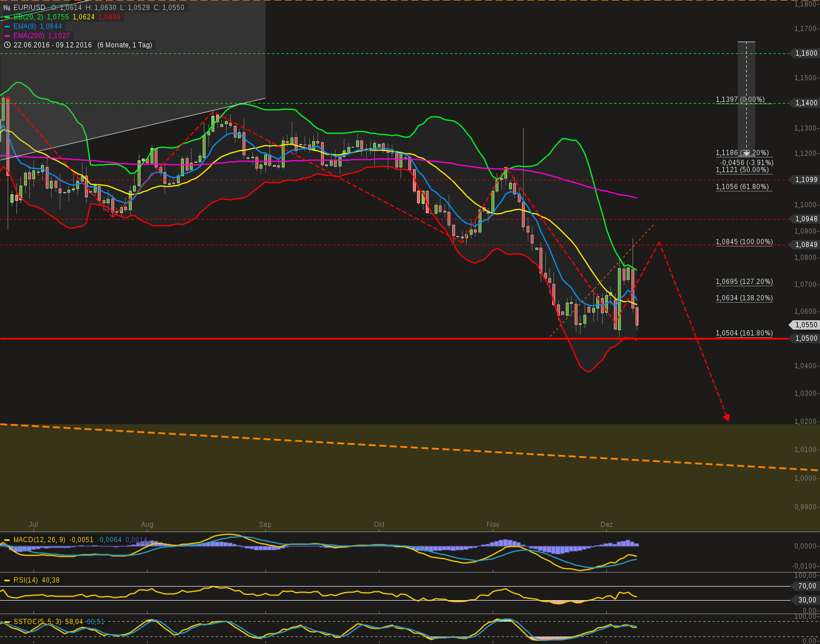
Task: Click the Fibonacci label 1,1056 (61.80%)
Action: click(742, 187)
